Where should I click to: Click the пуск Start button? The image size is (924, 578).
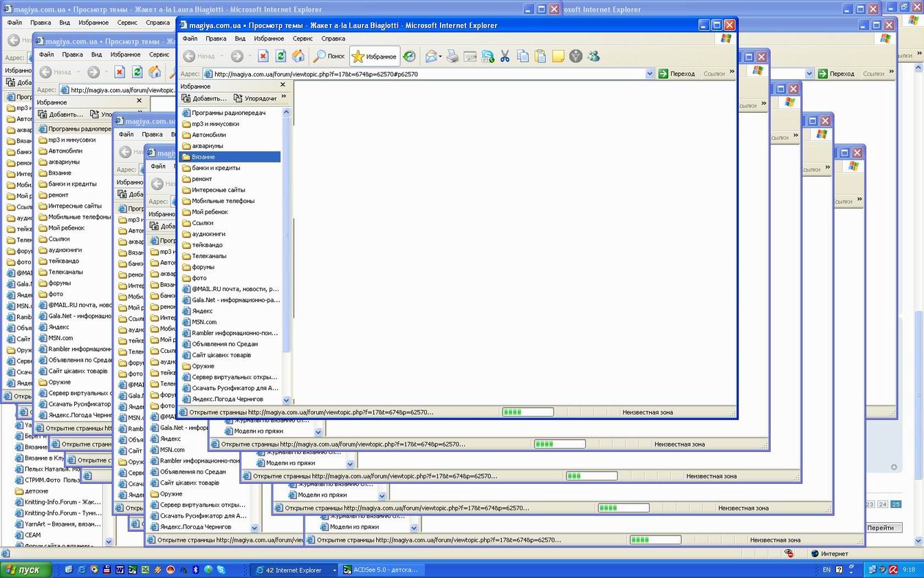[25, 570]
